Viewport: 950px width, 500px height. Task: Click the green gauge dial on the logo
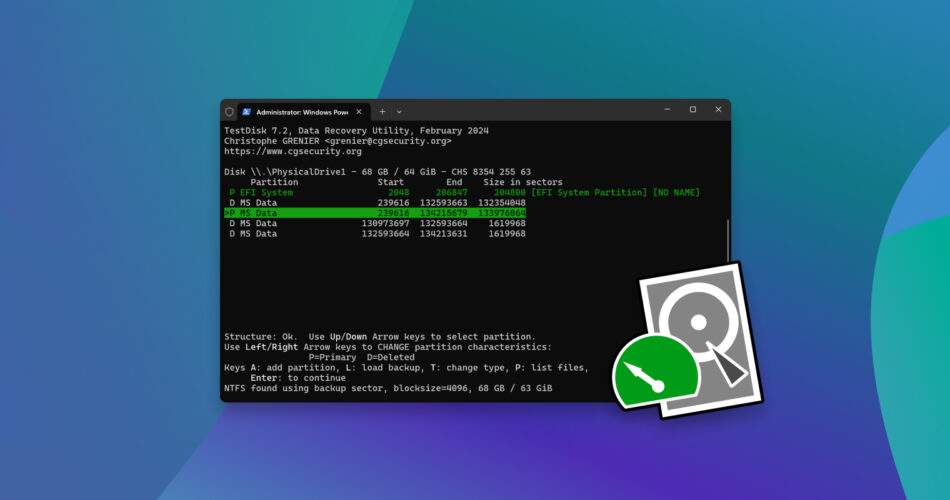coord(657,372)
